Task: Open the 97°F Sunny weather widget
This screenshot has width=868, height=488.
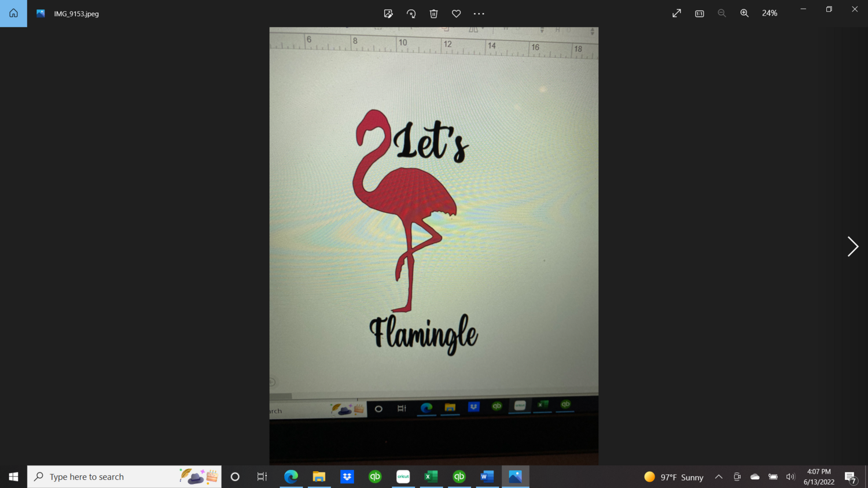Action: click(x=674, y=477)
